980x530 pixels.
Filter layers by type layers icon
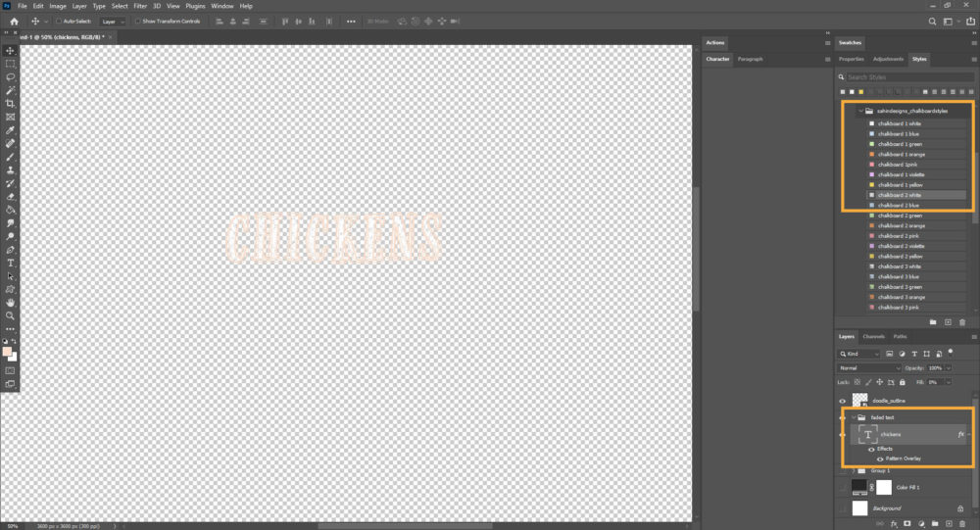[x=913, y=354]
